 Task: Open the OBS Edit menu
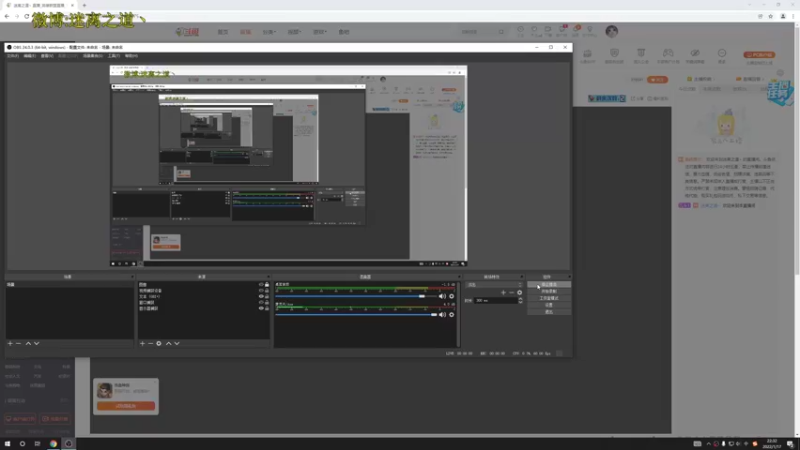[30, 56]
